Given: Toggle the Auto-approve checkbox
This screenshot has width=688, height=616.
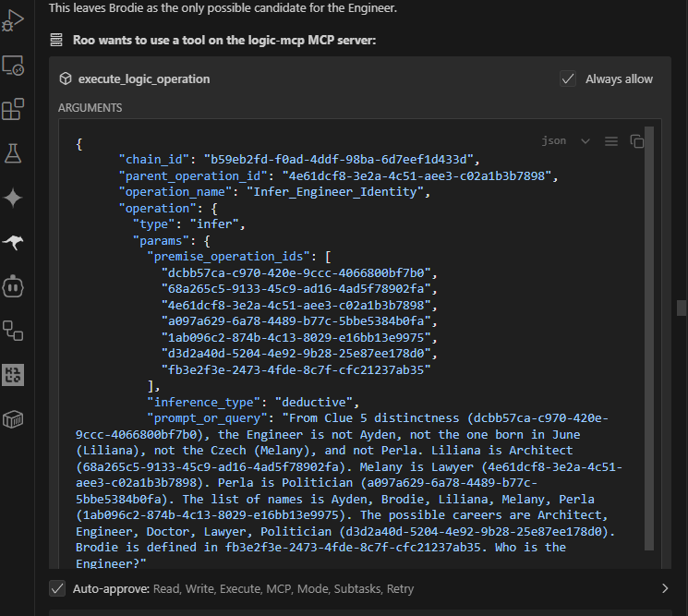Looking at the screenshot, I should (57, 588).
